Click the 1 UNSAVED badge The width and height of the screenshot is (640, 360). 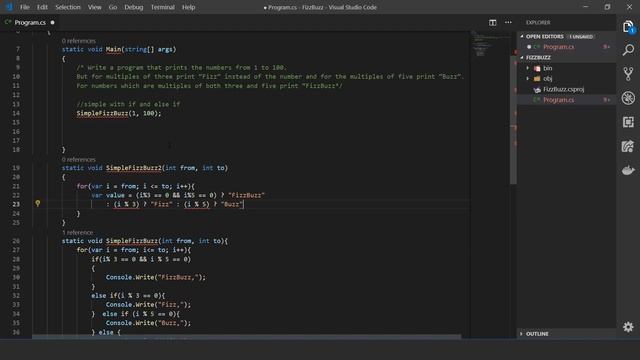pyautogui.click(x=581, y=36)
